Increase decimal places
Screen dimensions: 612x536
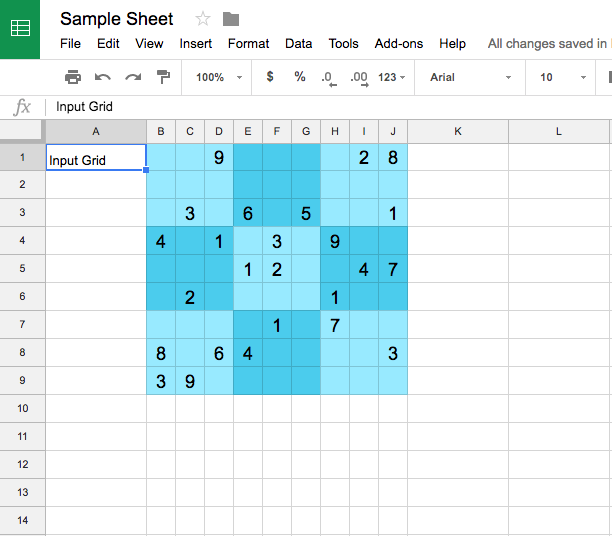360,77
